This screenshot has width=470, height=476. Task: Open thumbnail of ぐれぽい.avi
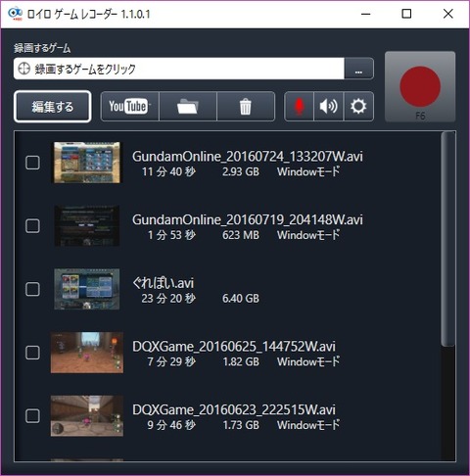tap(87, 289)
